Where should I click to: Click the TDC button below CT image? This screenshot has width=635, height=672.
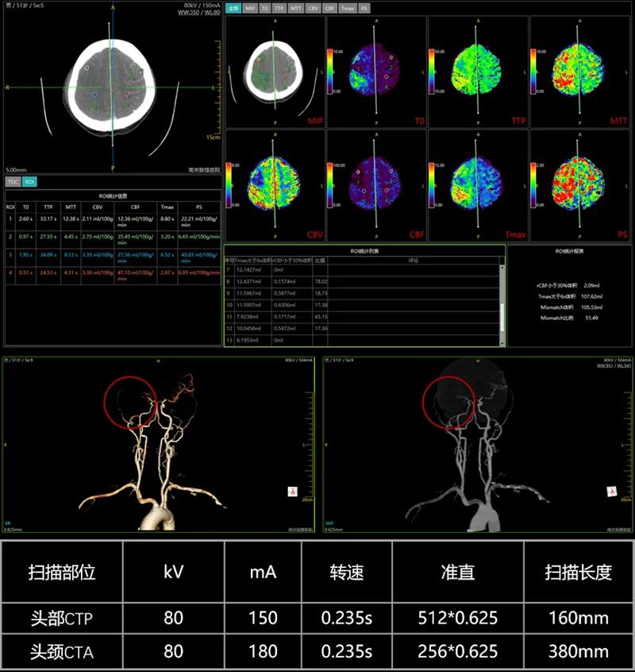(x=13, y=182)
